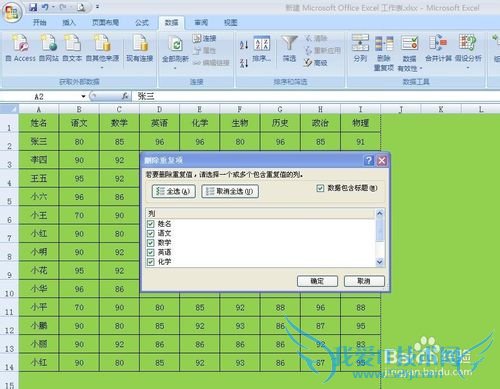The image size is (500, 389).
Task: Refresh all data (全部刷新)
Action: [x=175, y=49]
